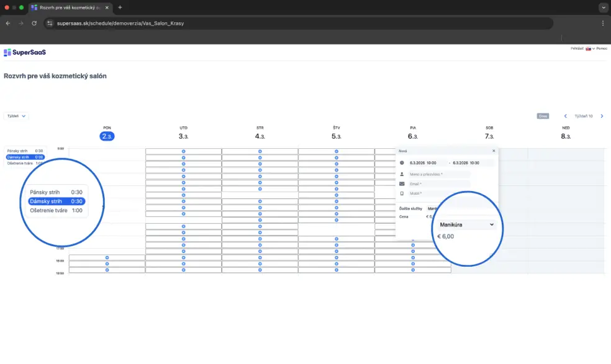Open new browser tab

[120, 7]
